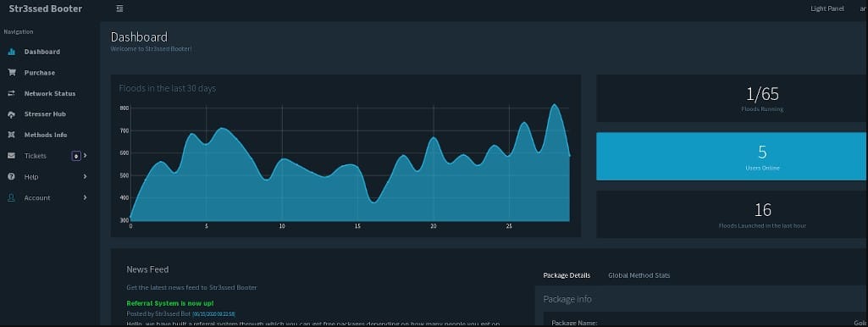This screenshot has width=868, height=327.
Task: Open the Purchase shopping cart icon
Action: click(x=12, y=73)
